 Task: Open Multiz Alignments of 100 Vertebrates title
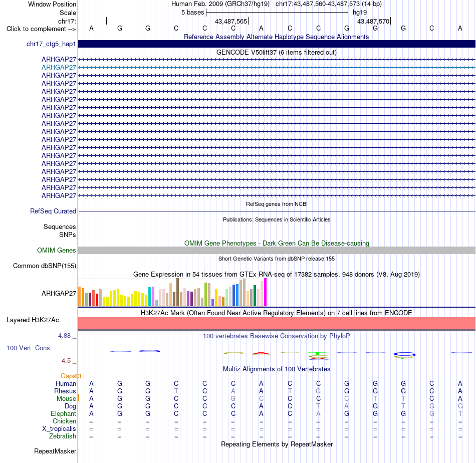tap(277, 369)
